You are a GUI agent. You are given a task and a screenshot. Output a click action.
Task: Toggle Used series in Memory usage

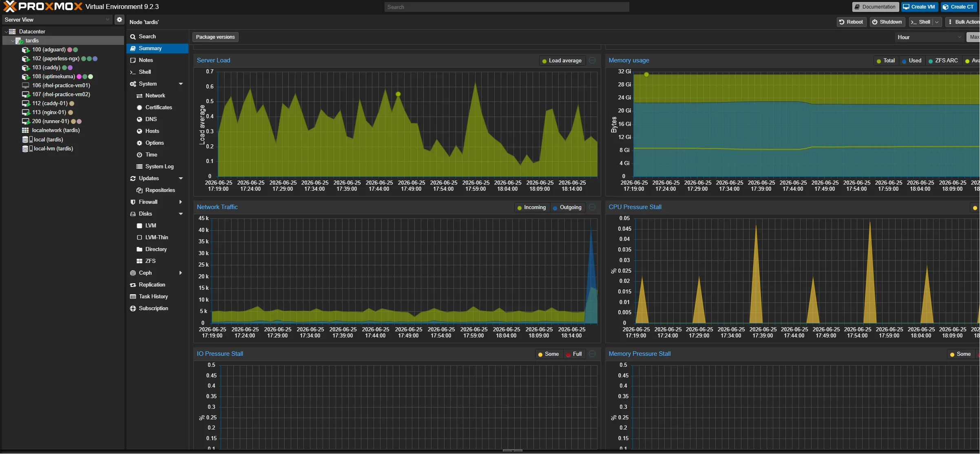[x=912, y=61]
